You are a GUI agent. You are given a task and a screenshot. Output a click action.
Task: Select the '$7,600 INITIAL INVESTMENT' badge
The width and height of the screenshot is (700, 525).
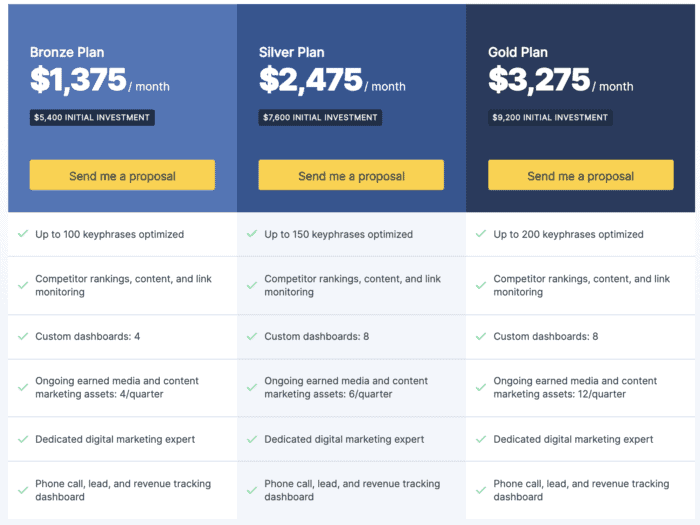[320, 118]
